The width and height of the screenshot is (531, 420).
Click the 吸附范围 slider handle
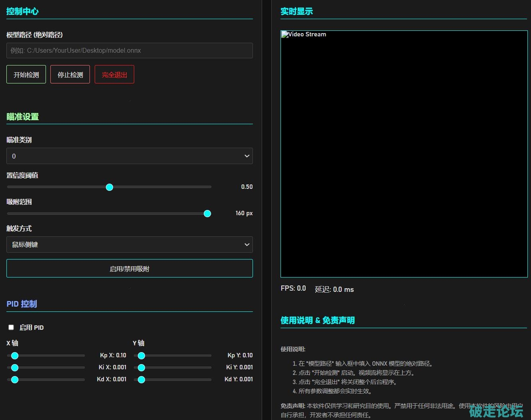[x=207, y=214]
